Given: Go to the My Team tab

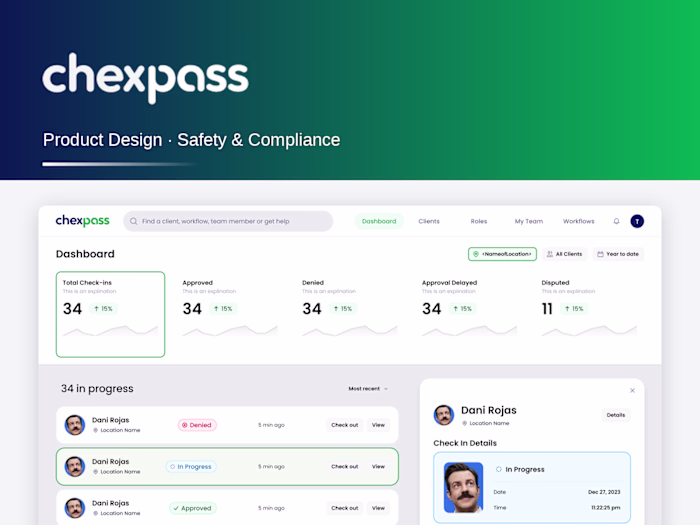Looking at the screenshot, I should coord(529,221).
